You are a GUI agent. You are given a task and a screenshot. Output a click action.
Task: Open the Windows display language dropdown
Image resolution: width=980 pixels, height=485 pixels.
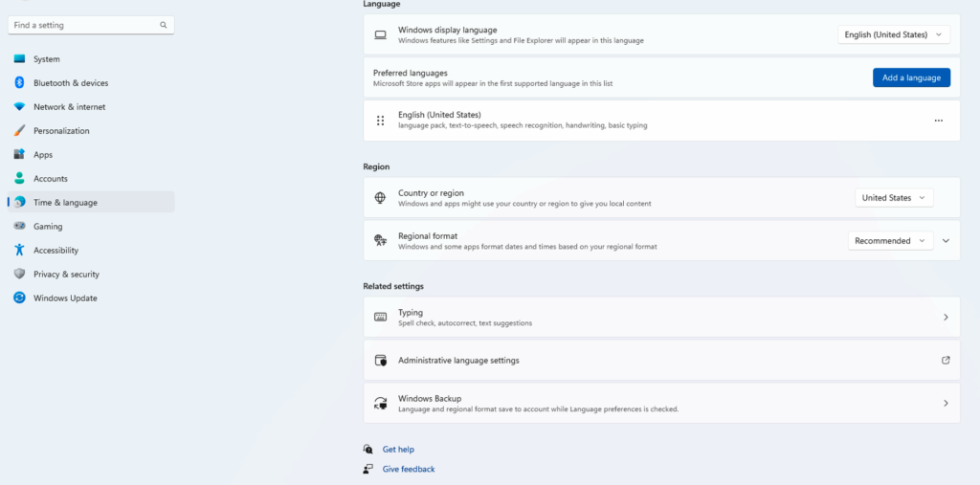click(894, 35)
